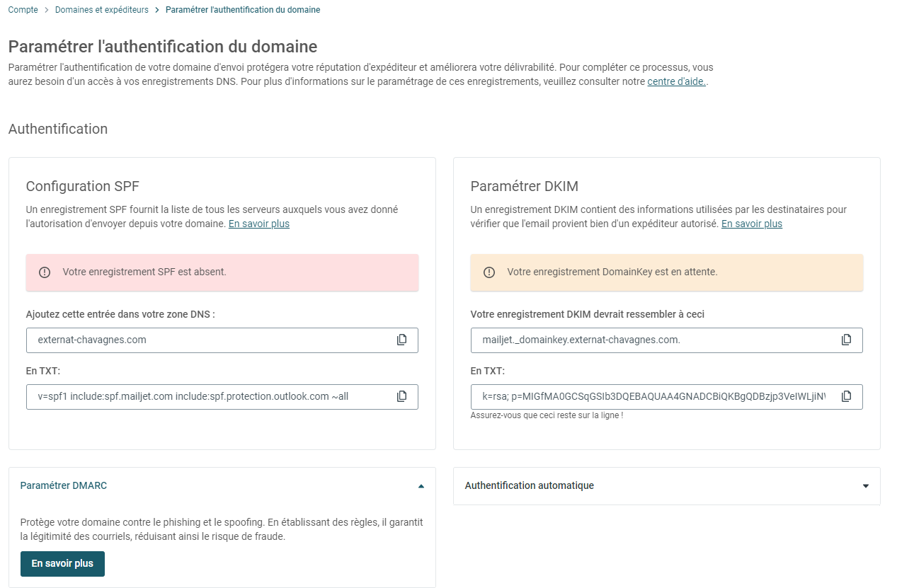Click En savoir plus link under SPF
The image size is (914, 588).
click(x=259, y=224)
